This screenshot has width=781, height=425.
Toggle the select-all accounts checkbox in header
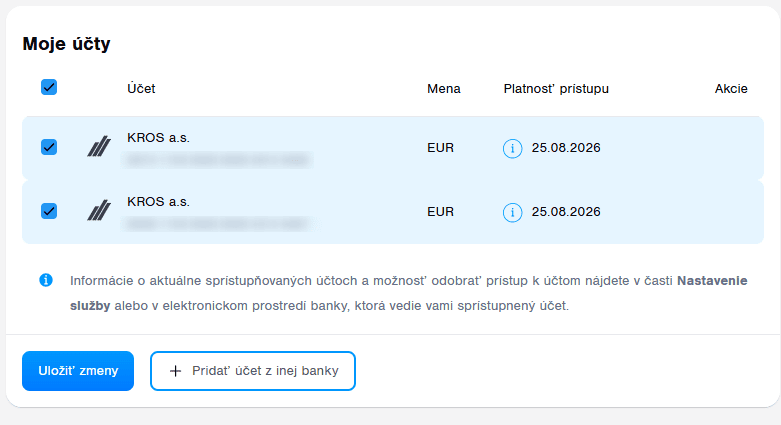pyautogui.click(x=49, y=88)
